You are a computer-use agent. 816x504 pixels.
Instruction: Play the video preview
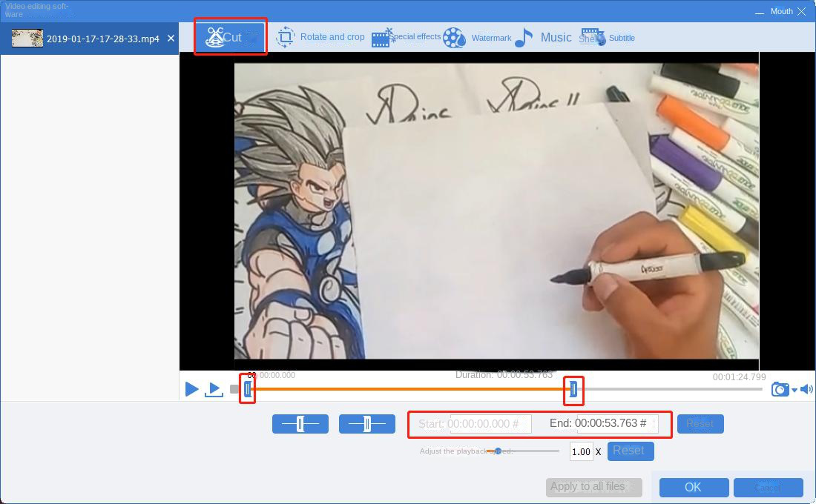tap(191, 389)
